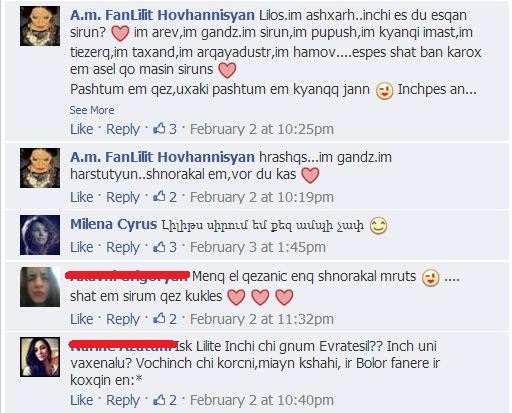Image resolution: width=512 pixels, height=413 pixels.
Task: Reply to the 'shat em sirum qez' comment
Action: click(x=123, y=319)
